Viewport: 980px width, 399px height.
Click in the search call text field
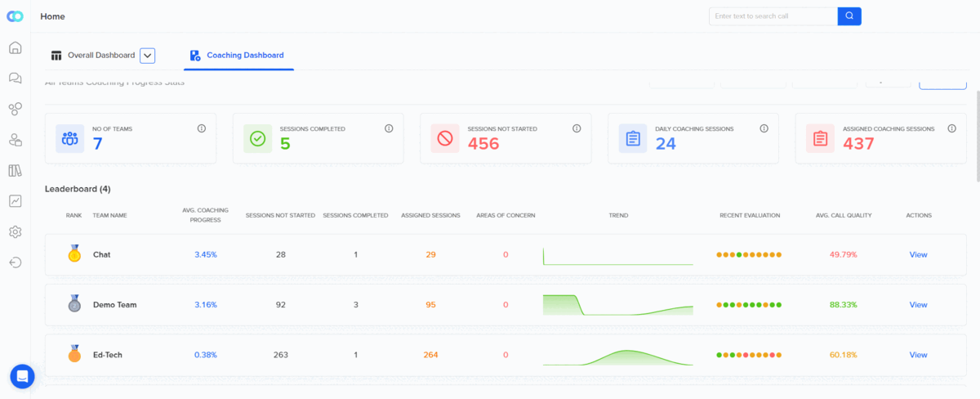tap(773, 16)
